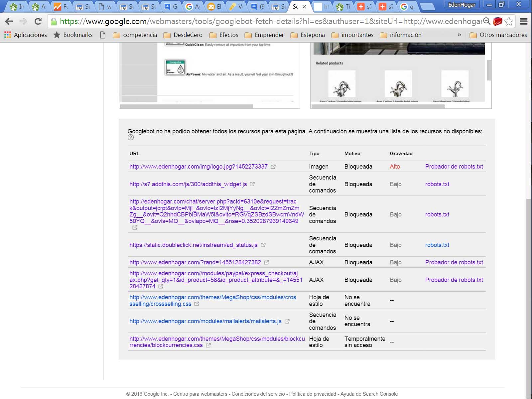532x399 pixels.
Task: Open the Aplicaciones apps shortcut
Action: pyautogui.click(x=26, y=35)
